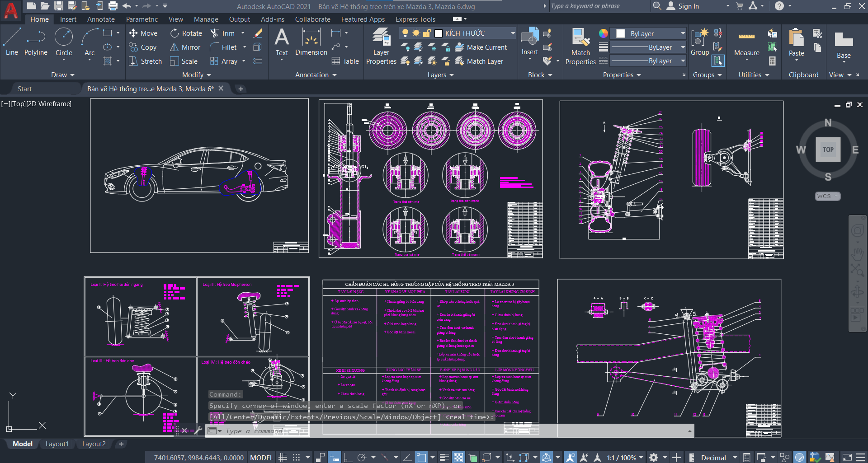The image size is (868, 463).
Task: Click the ByLayer white color box
Action: [621, 33]
